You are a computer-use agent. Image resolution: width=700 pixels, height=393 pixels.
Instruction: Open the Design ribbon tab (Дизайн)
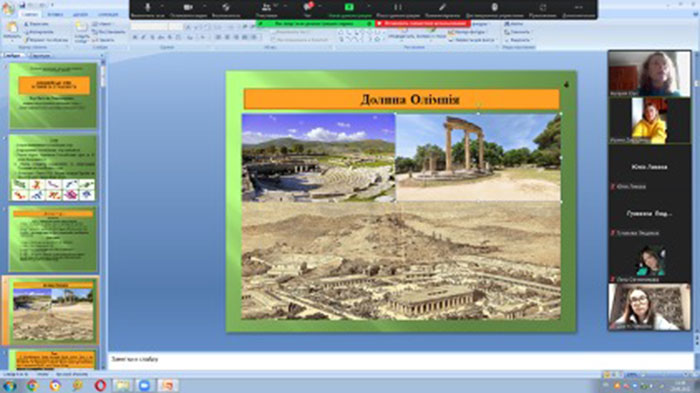point(80,14)
